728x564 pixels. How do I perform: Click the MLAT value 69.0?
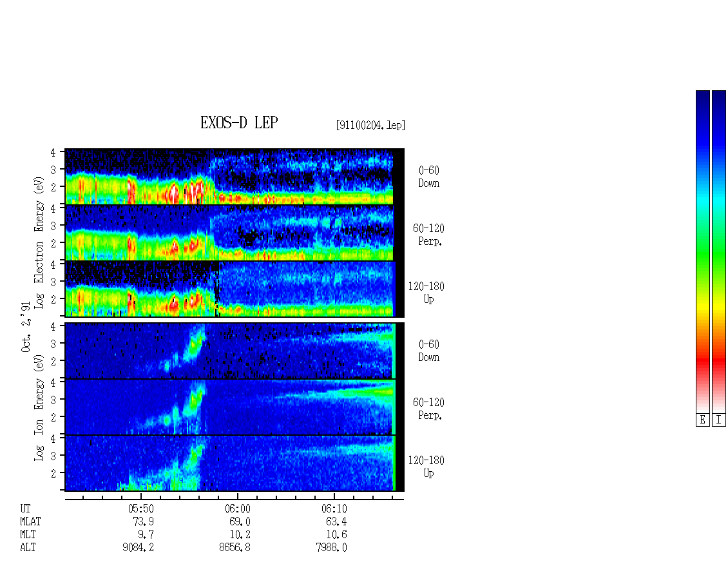(x=240, y=521)
